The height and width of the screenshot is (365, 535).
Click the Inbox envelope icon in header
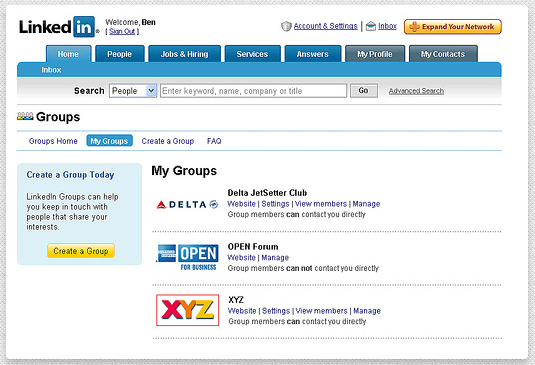point(371,26)
